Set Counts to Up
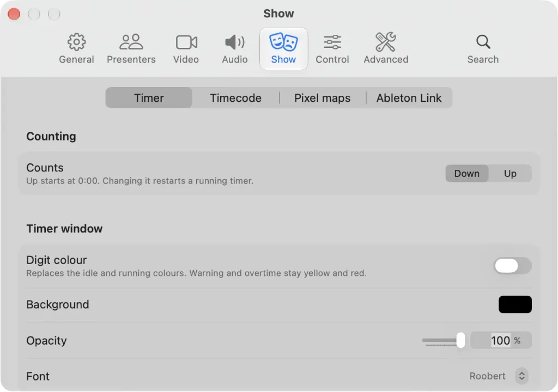Screen dimensions: 558x392 (510, 174)
